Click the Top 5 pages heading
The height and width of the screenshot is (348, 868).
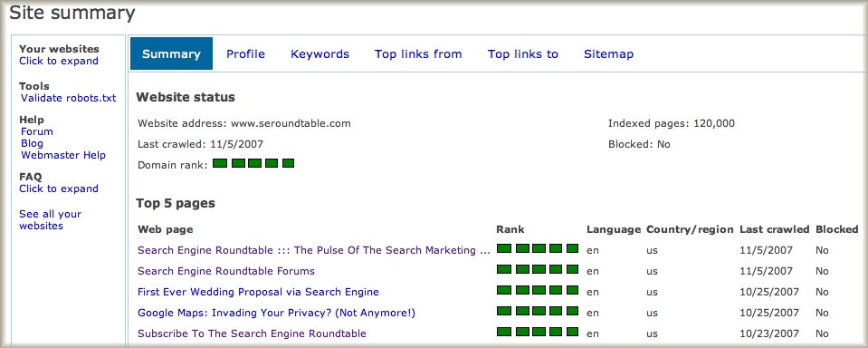[176, 203]
